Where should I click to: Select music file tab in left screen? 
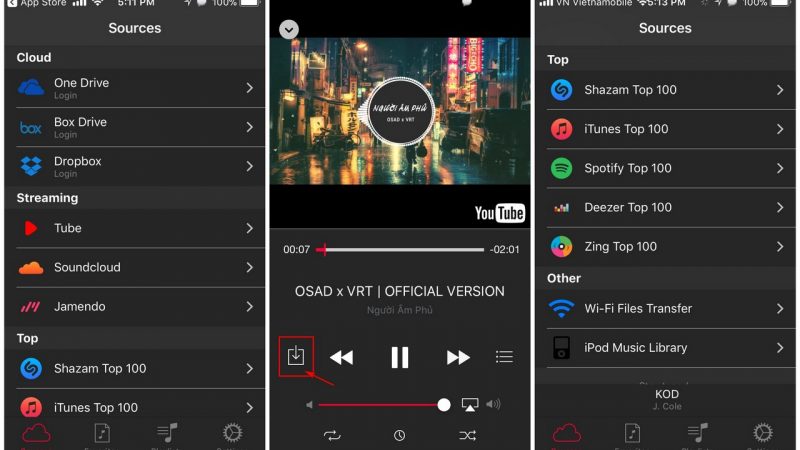point(102,434)
